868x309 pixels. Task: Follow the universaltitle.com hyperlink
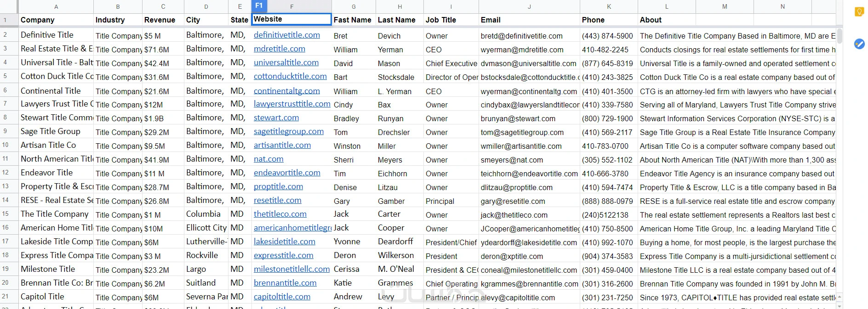pos(286,62)
